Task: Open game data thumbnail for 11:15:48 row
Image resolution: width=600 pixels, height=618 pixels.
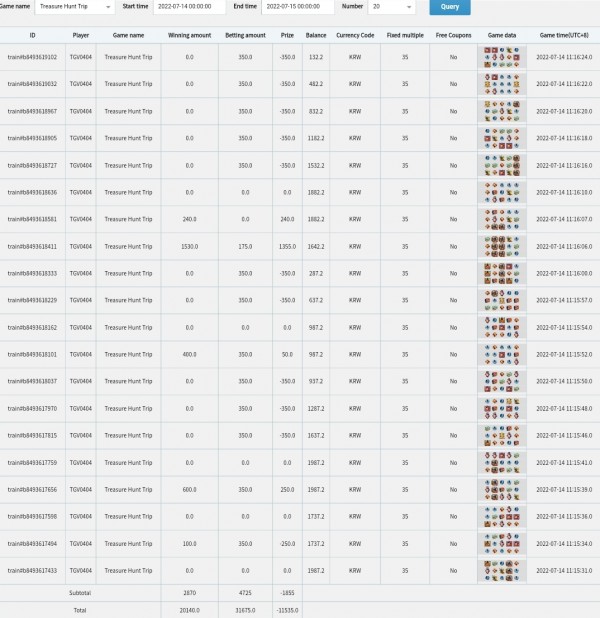Action: click(x=502, y=408)
